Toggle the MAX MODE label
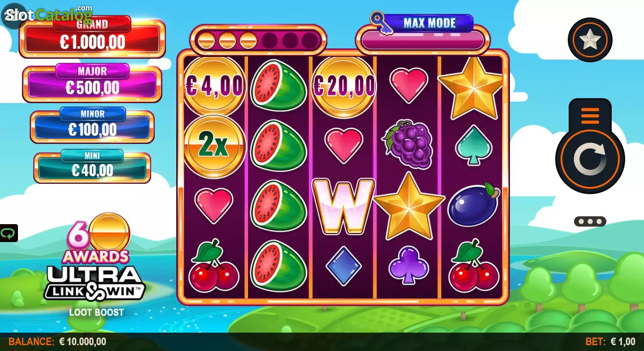 (x=429, y=23)
